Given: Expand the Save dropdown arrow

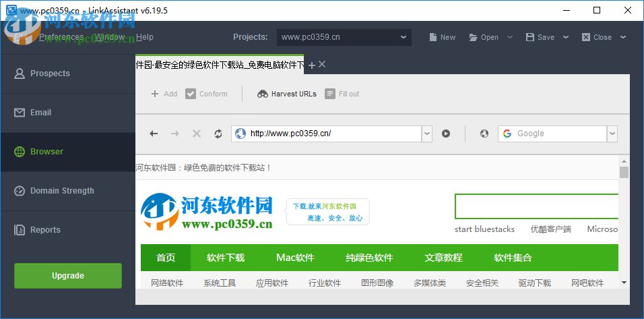Looking at the screenshot, I should 566,37.
